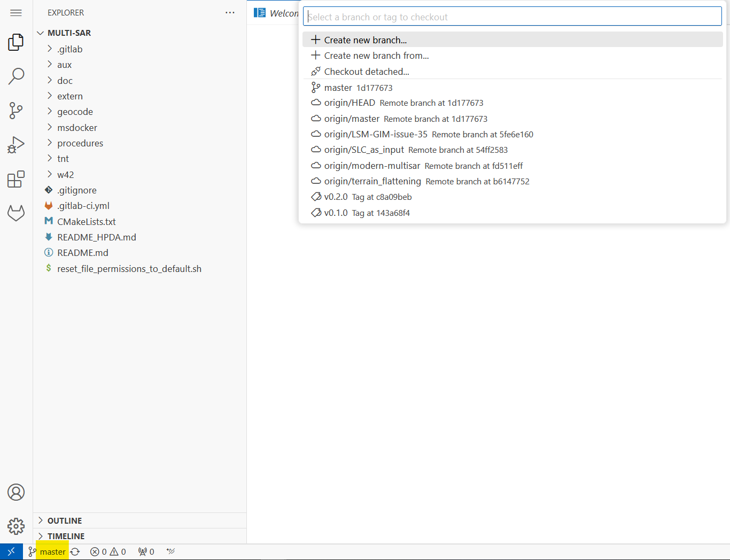This screenshot has width=730, height=560.
Task: Checkout origin/SLC_as_input remote branch
Action: (x=512, y=150)
